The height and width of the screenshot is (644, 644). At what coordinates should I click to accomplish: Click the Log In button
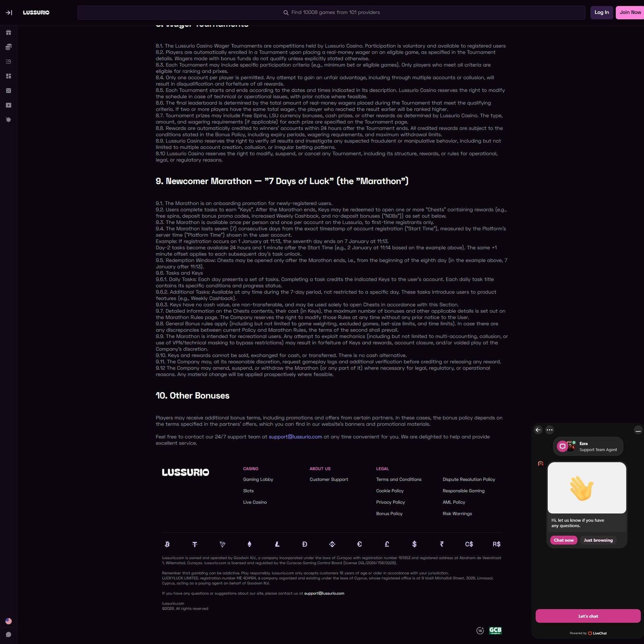(602, 12)
